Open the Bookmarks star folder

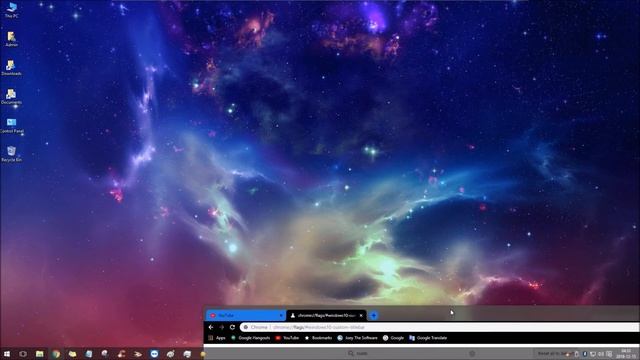318,338
